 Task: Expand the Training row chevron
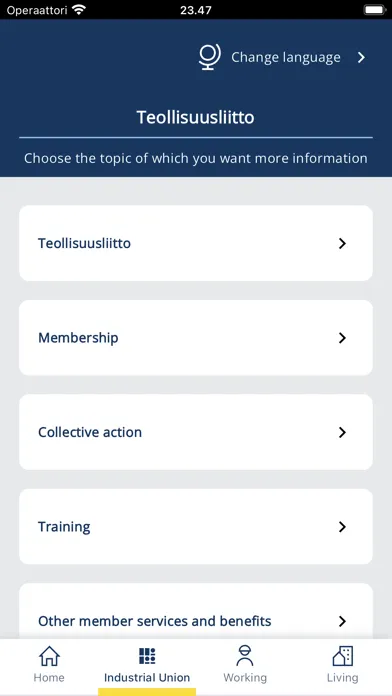coord(342,527)
